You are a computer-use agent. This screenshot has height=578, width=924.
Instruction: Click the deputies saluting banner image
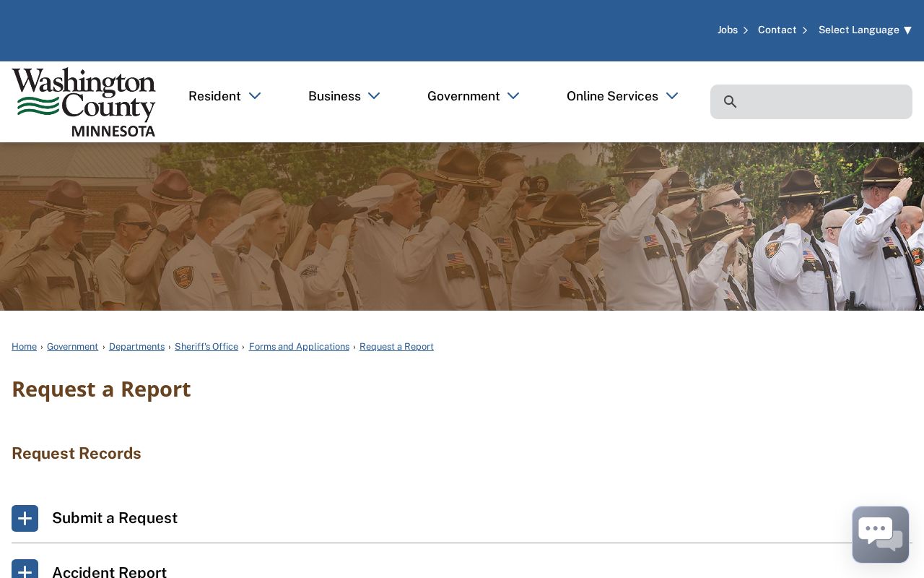click(x=462, y=226)
